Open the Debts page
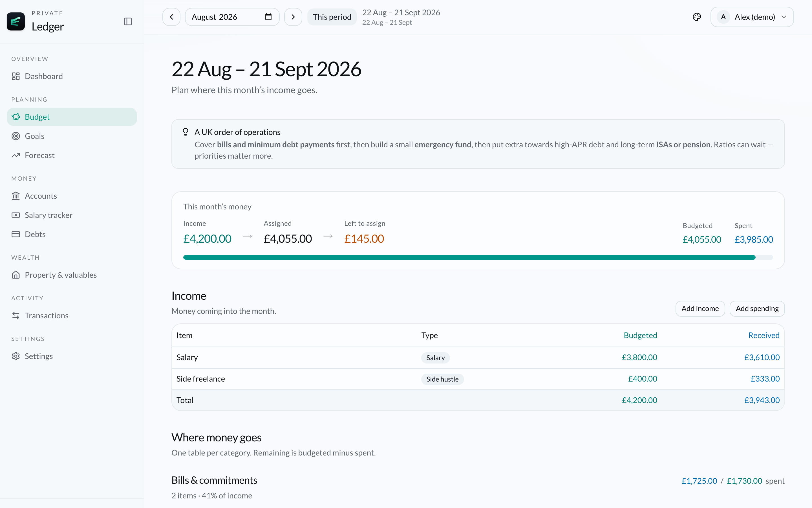Image resolution: width=812 pixels, height=508 pixels. tap(72, 234)
